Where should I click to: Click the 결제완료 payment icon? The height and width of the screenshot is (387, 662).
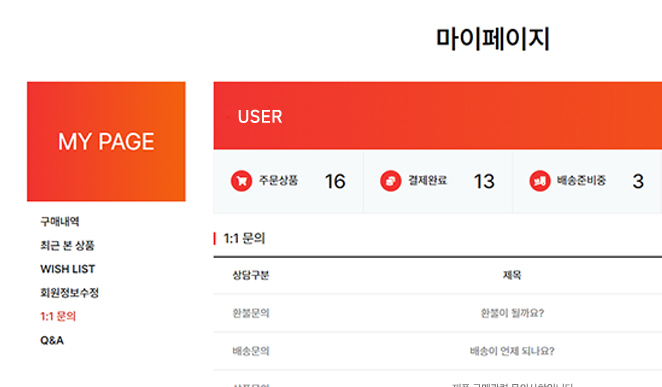[391, 181]
